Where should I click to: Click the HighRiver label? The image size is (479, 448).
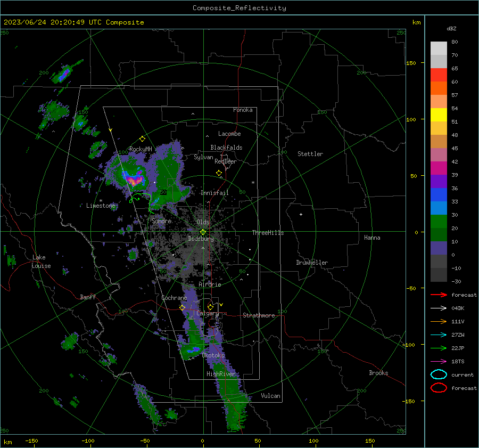coord(221,374)
